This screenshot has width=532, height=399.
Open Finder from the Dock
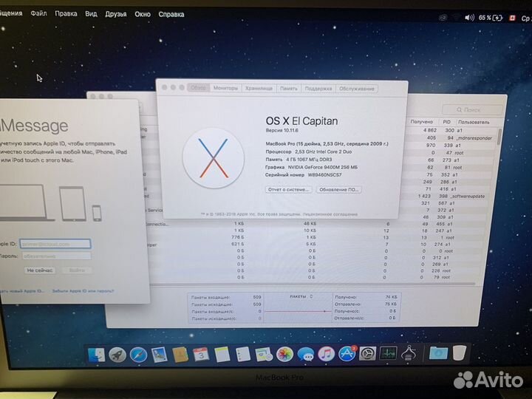[x=96, y=355]
